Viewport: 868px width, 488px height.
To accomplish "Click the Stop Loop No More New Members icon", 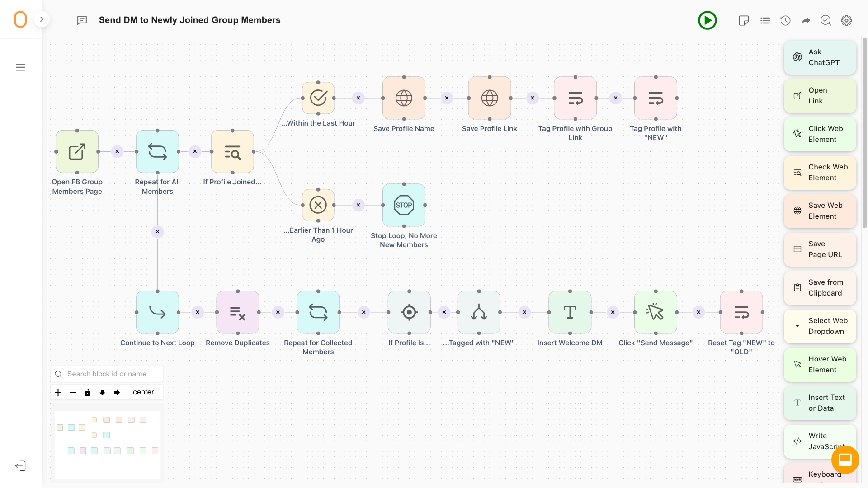I will click(x=404, y=205).
